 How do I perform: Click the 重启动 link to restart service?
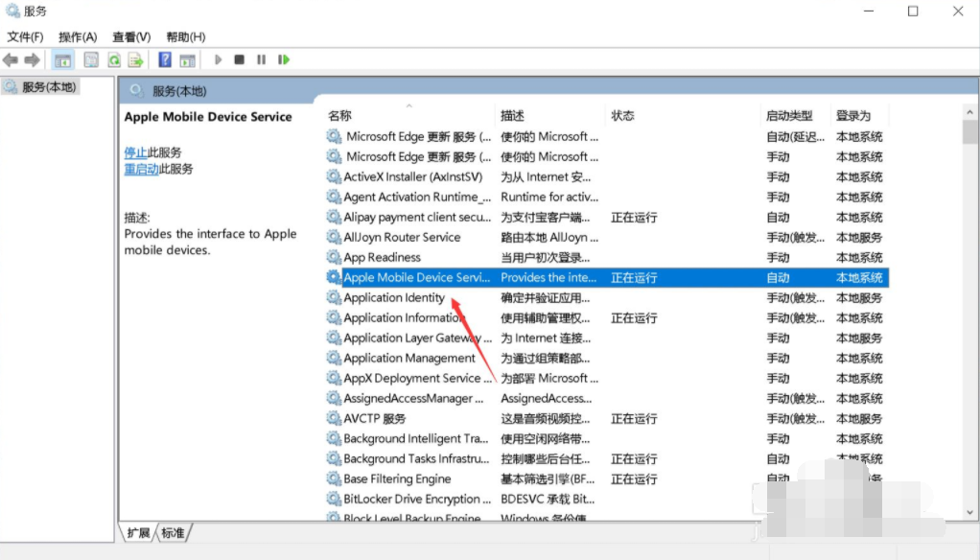141,169
